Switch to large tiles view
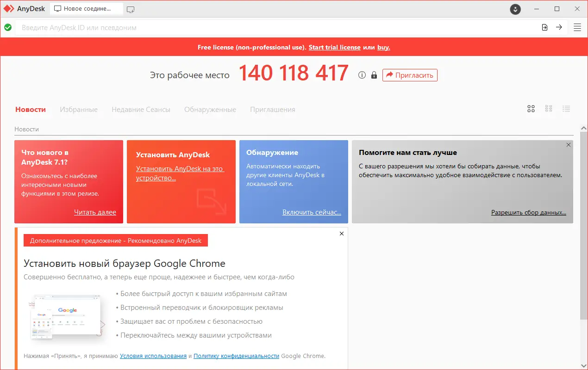The height and width of the screenshot is (370, 588). (x=531, y=109)
